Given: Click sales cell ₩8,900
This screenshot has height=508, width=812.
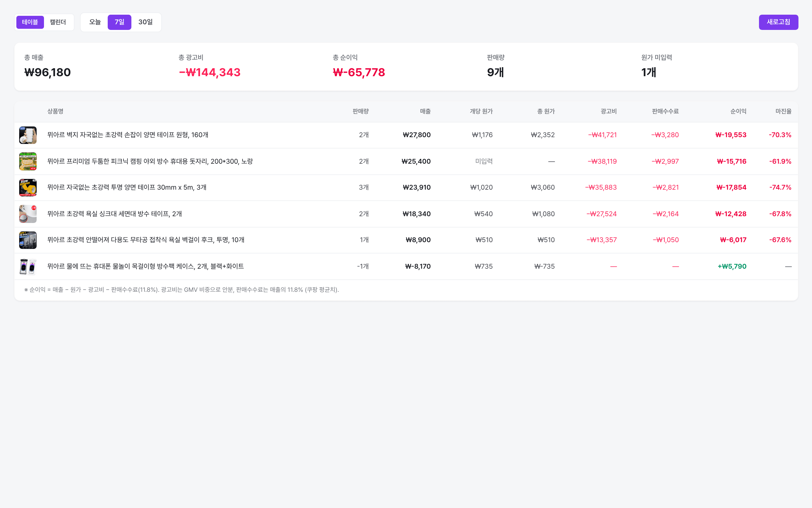Looking at the screenshot, I should (418, 240).
